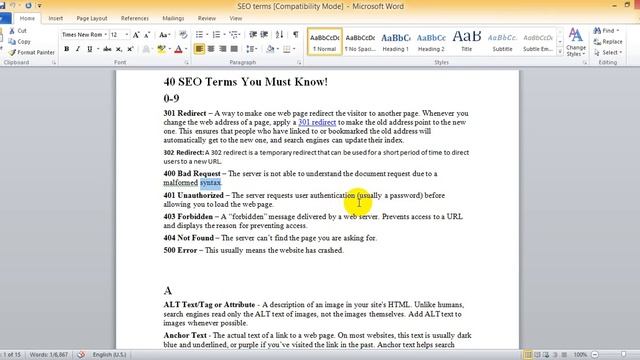Screen dimensions: 640x360
Task: Click Text Effects icon
Action: click(x=146, y=49)
